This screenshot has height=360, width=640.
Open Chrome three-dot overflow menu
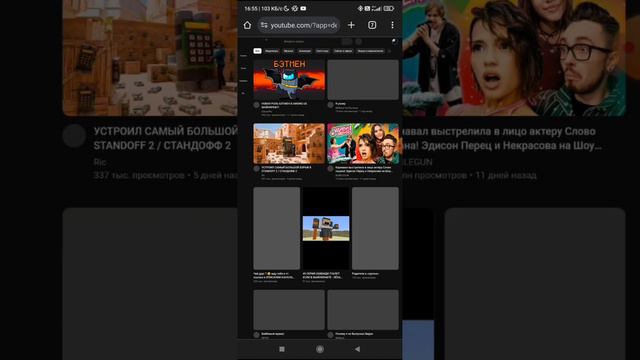[x=392, y=25]
